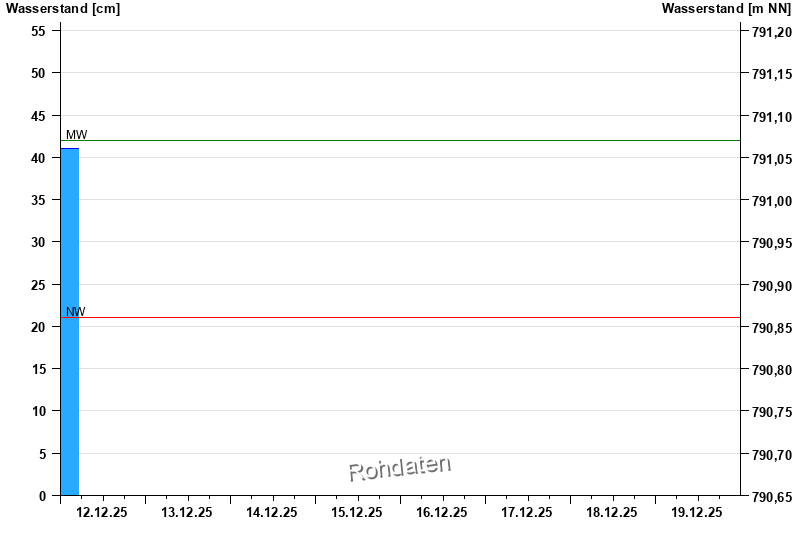
Task: Select the 13.12.25 date label
Action: click(x=187, y=512)
